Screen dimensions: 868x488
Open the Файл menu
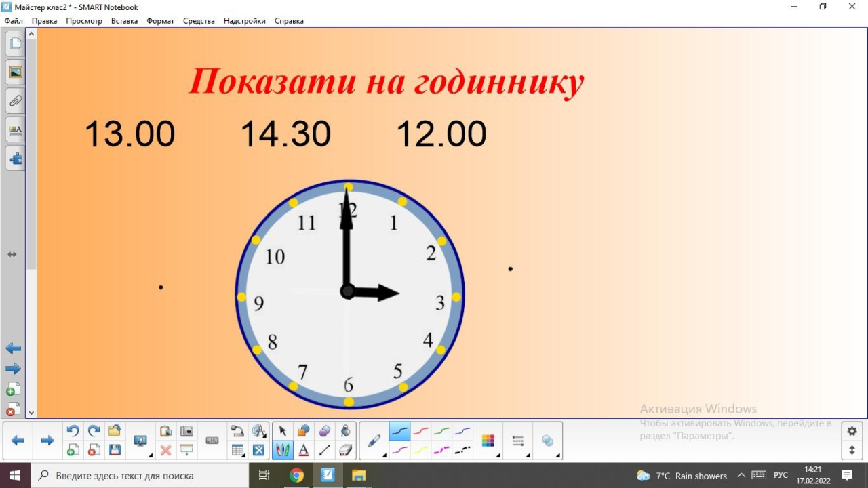[x=14, y=21]
